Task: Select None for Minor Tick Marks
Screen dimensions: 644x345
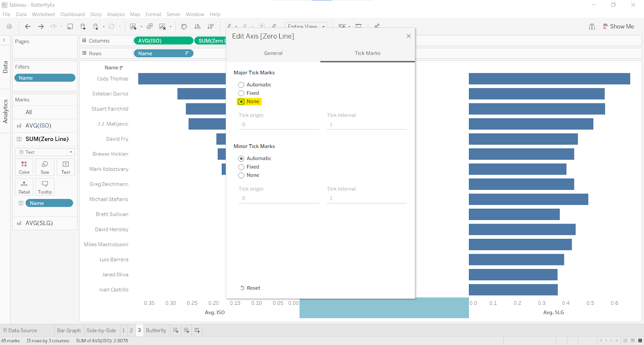Action: (241, 175)
